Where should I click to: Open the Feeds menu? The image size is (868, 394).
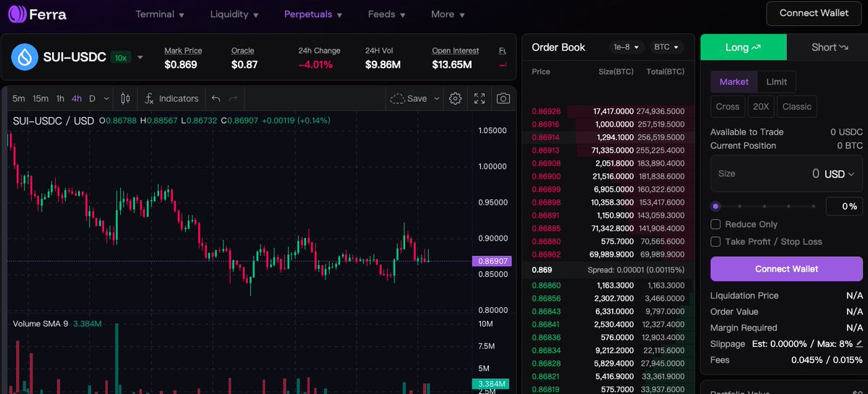pos(387,14)
